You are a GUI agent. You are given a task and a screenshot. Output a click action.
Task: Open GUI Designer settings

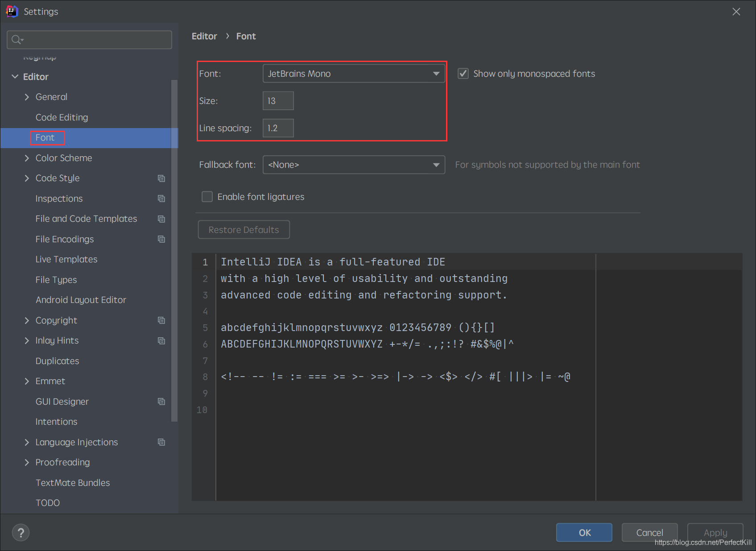62,402
